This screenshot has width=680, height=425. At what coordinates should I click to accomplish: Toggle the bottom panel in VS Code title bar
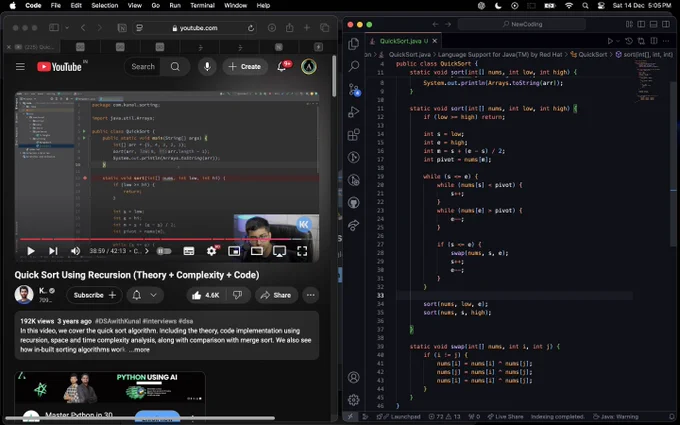point(654,24)
